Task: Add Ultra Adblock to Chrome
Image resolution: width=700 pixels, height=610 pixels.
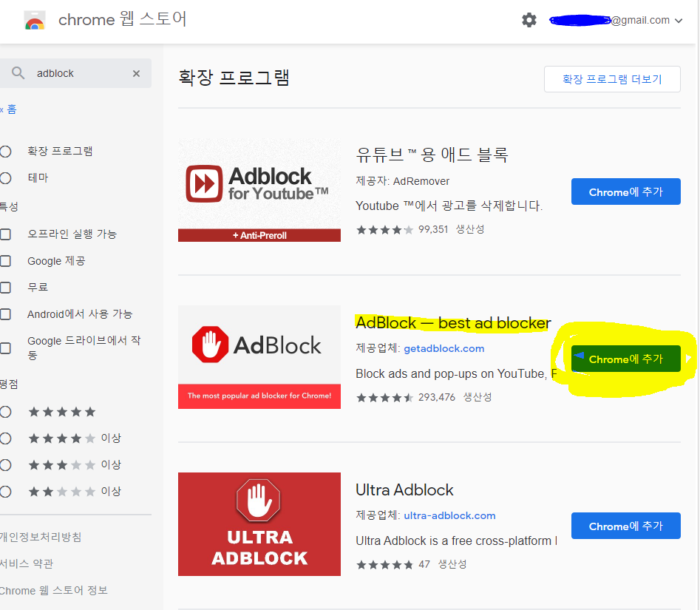Action: click(626, 526)
